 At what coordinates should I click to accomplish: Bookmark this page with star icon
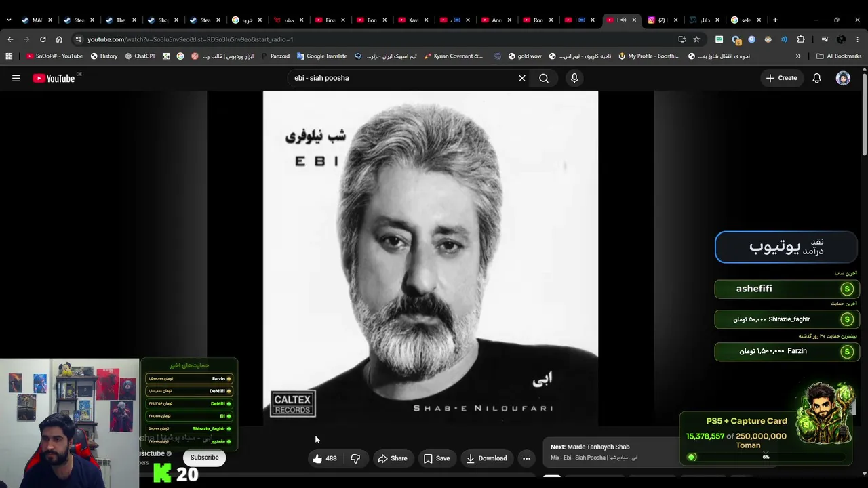pos(696,39)
